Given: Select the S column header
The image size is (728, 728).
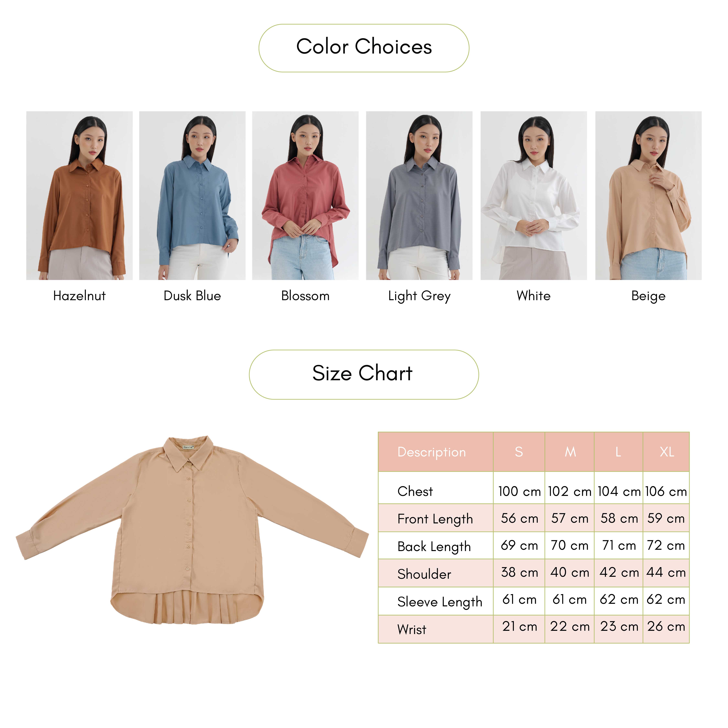Looking at the screenshot, I should point(519,452).
